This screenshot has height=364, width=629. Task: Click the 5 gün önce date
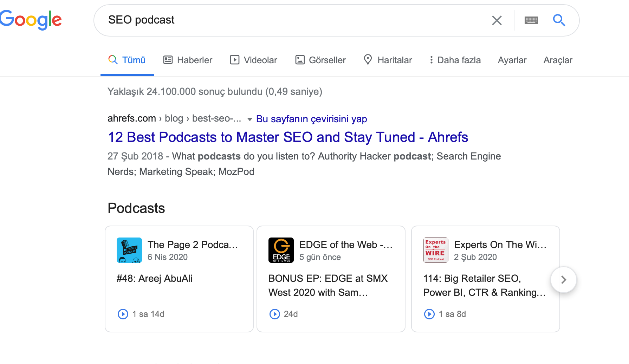coord(320,257)
